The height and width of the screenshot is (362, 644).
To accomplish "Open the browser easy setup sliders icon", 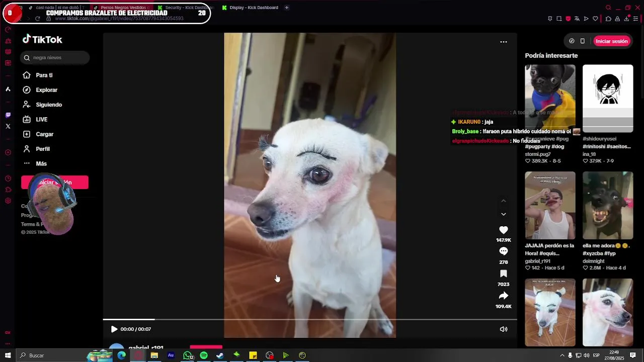I will click(636, 19).
